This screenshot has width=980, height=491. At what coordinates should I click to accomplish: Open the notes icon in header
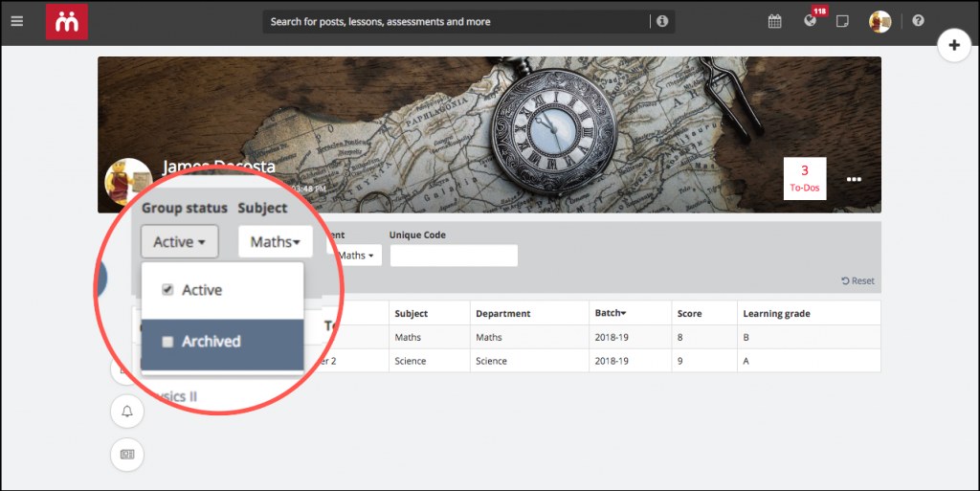coord(842,21)
